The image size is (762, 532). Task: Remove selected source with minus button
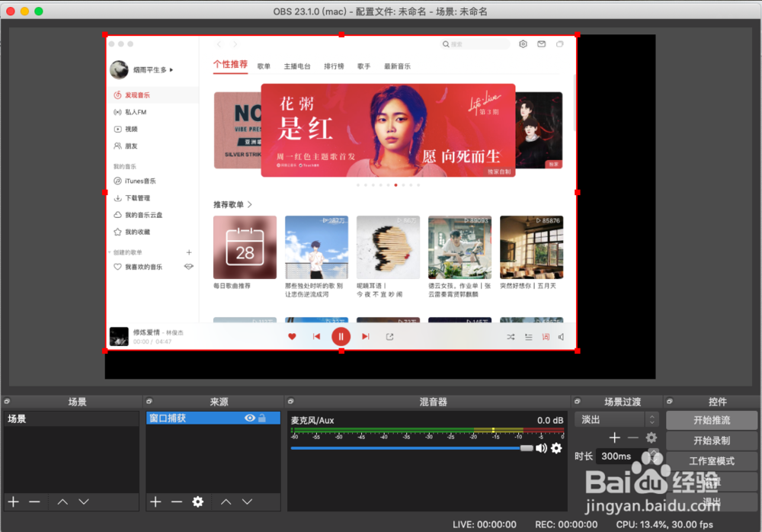point(177,502)
